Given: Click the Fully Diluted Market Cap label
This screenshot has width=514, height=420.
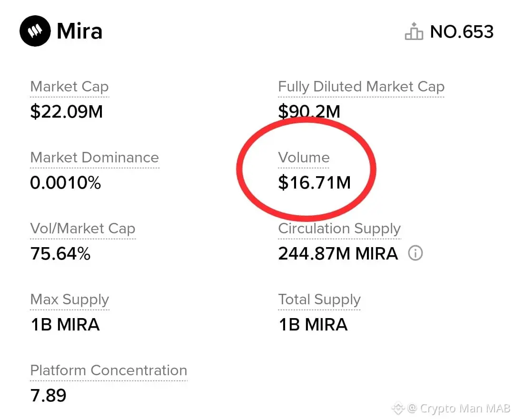Looking at the screenshot, I should click(x=361, y=87).
